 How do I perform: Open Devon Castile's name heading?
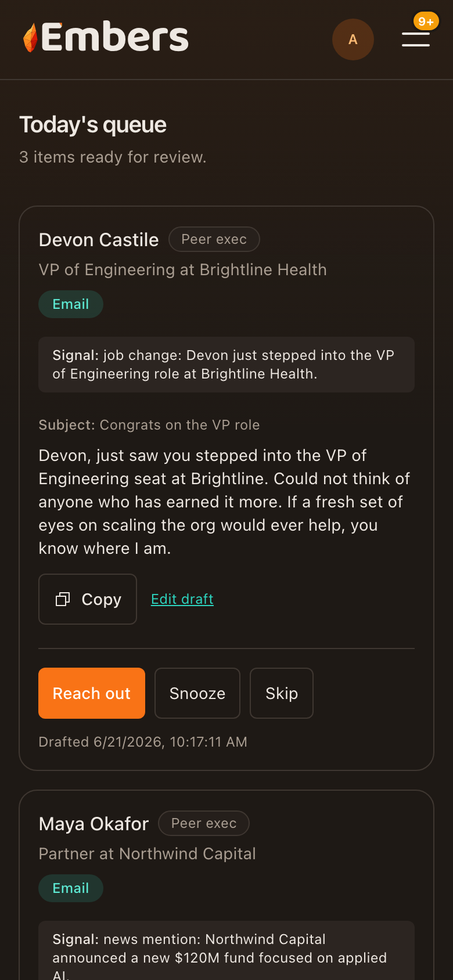pos(99,240)
